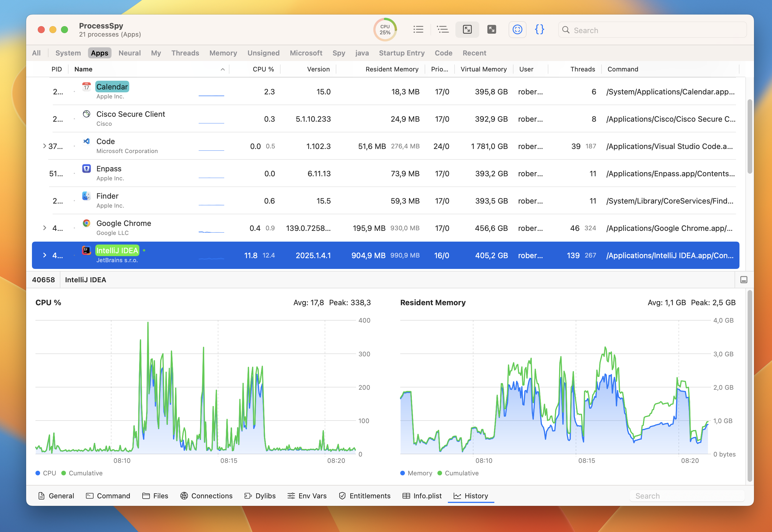772x532 pixels.
Task: Click the expand detail pane icon
Action: coord(467,29)
